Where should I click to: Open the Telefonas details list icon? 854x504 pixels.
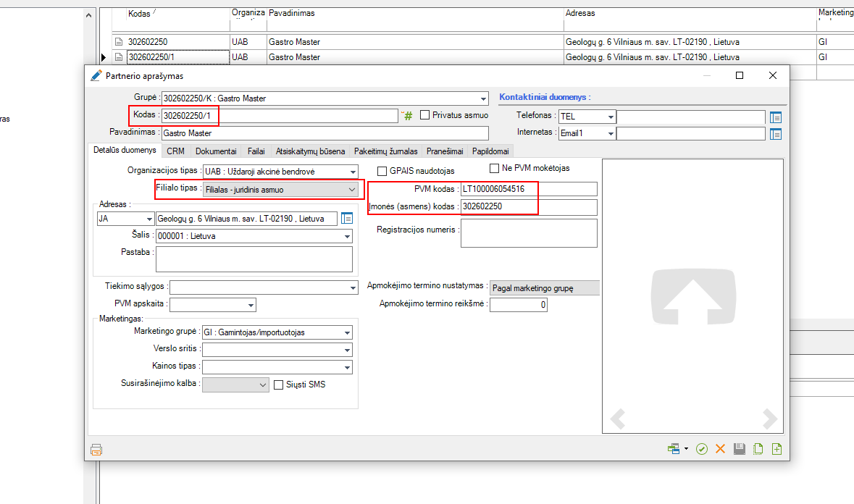[x=776, y=117]
